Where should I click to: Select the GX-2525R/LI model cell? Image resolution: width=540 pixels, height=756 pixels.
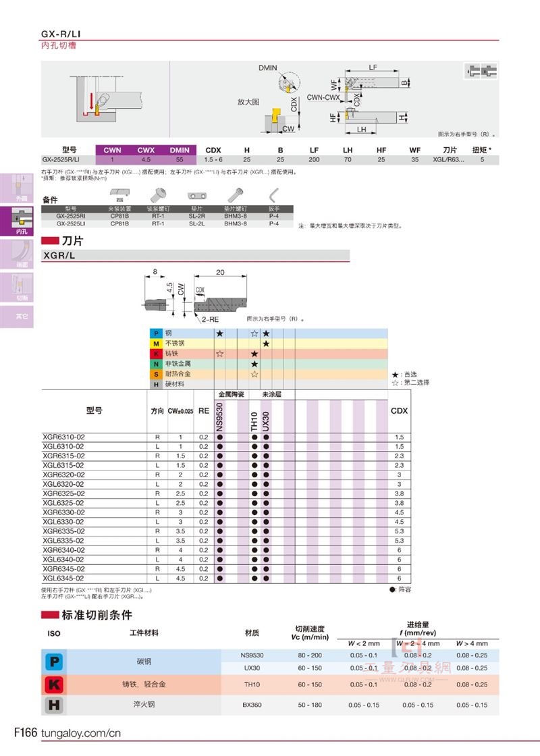point(61,159)
